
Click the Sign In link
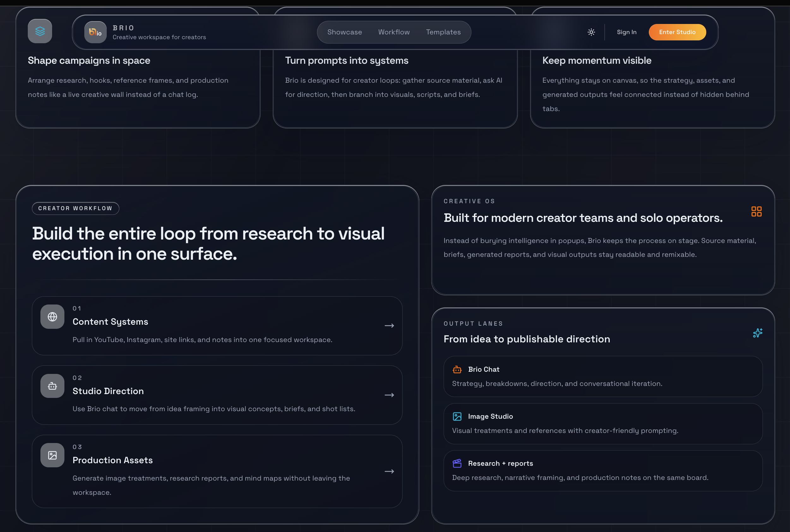626,32
